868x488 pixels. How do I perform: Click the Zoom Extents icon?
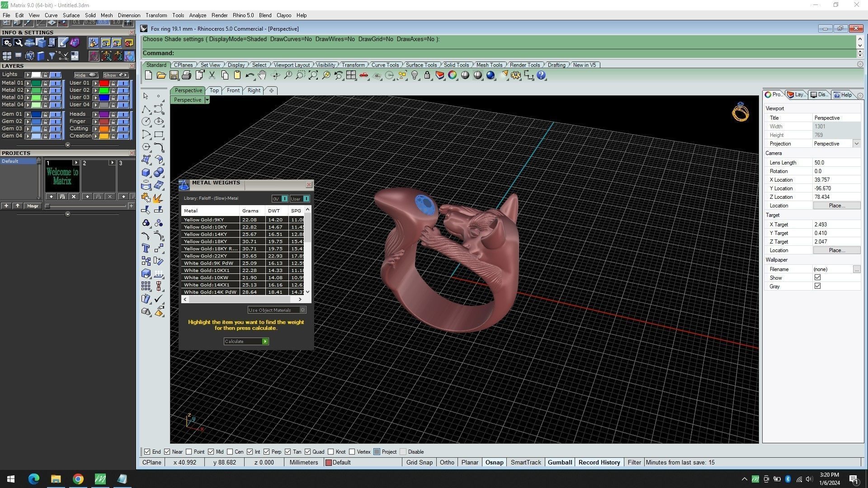click(313, 75)
